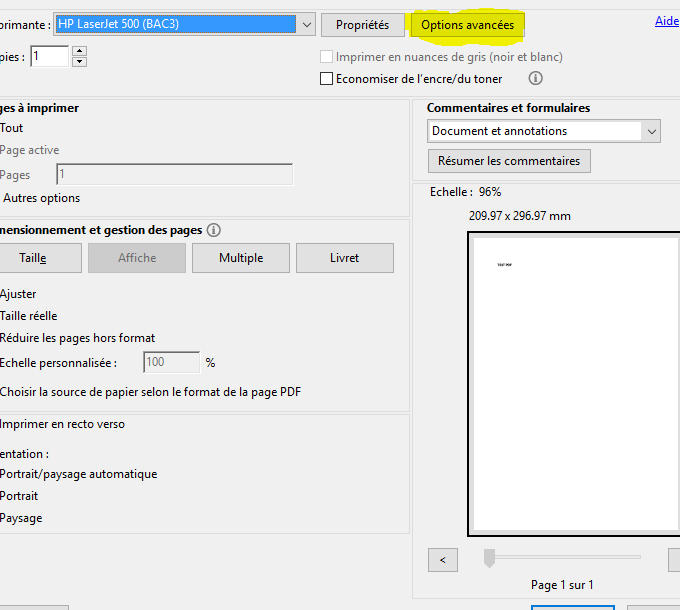Screen dimensions: 680x610
Task: Show info icon for page sizing section
Action: click(213, 230)
